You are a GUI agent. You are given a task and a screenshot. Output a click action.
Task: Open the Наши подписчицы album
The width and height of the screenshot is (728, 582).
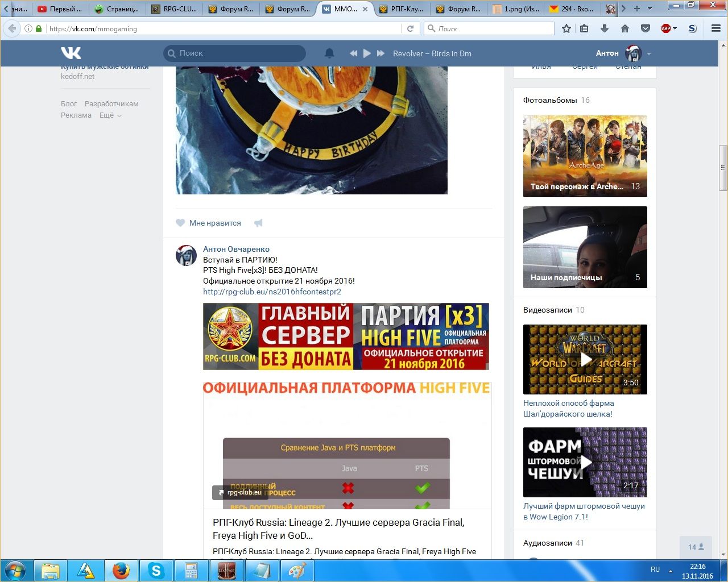click(x=585, y=247)
